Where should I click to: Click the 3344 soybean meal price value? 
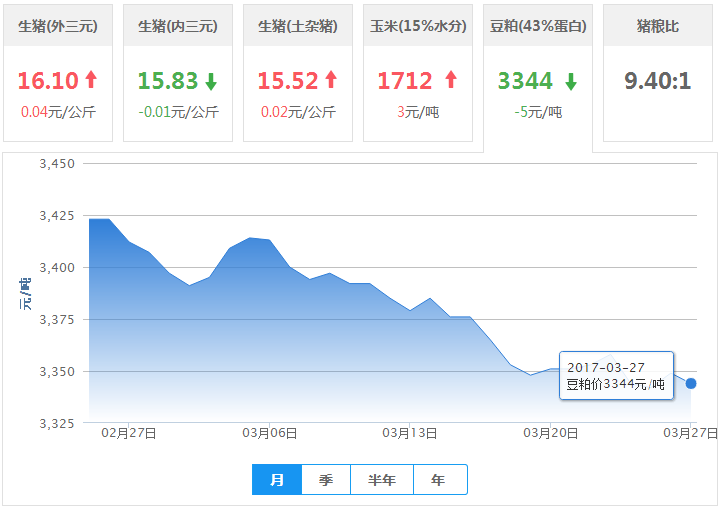point(525,81)
